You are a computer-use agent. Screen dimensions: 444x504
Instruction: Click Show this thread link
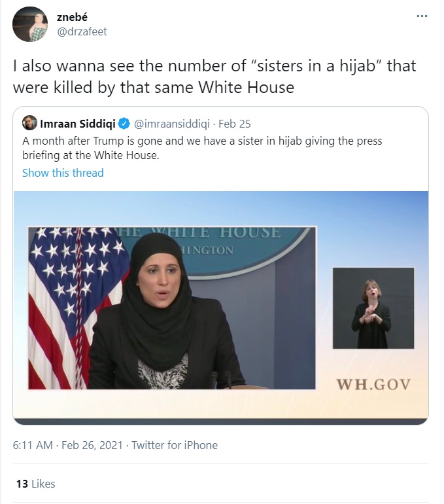click(63, 173)
